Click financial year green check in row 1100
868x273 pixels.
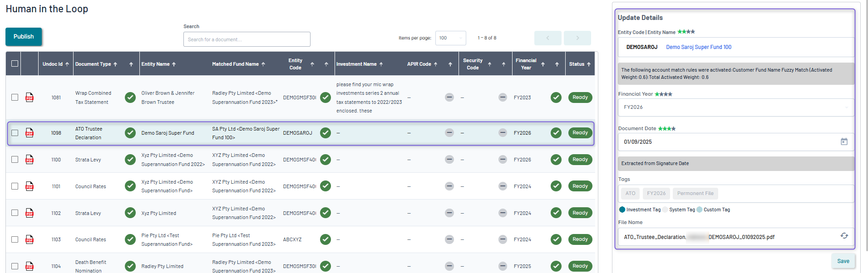point(556,160)
